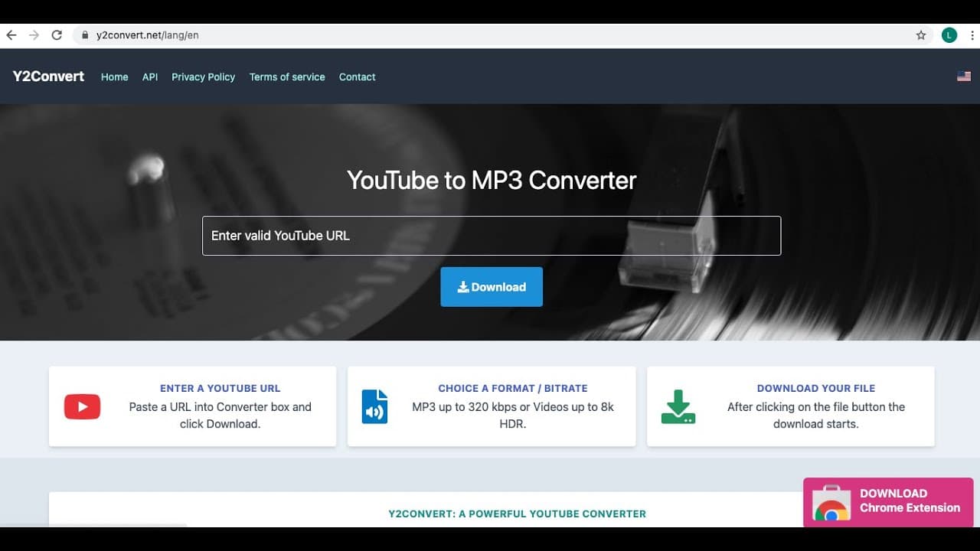Click the ENTER A YOUTUBE URL heading
The height and width of the screenshot is (551, 980).
[x=220, y=388]
